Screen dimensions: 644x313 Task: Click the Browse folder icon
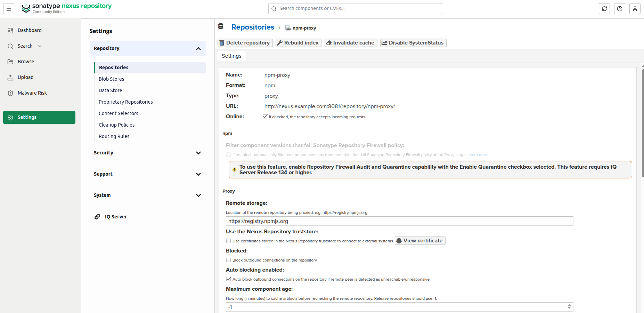(10, 62)
